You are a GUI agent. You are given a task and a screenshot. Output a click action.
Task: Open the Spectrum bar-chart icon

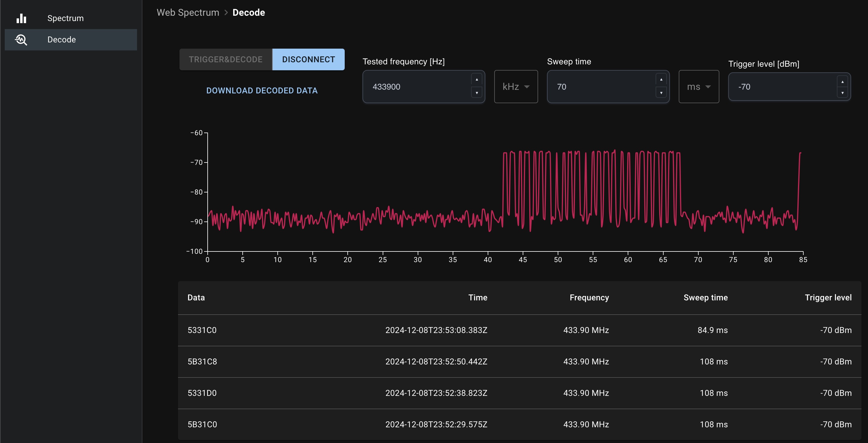(21, 18)
